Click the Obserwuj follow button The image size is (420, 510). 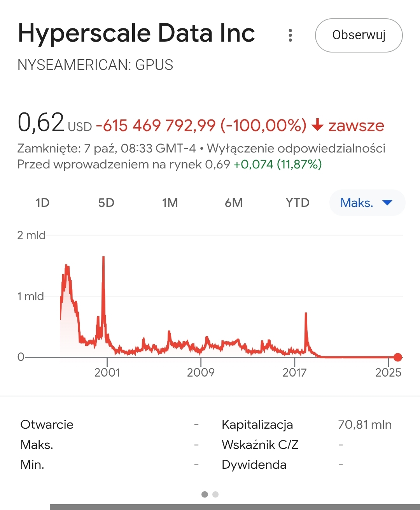(x=359, y=35)
